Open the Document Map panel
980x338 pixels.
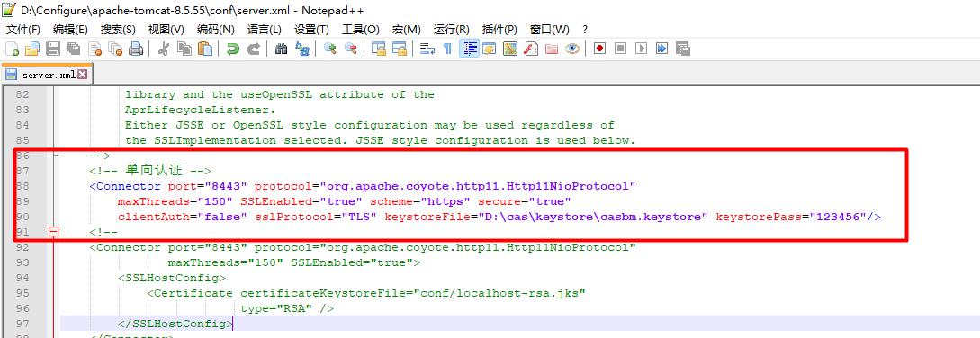[x=510, y=49]
